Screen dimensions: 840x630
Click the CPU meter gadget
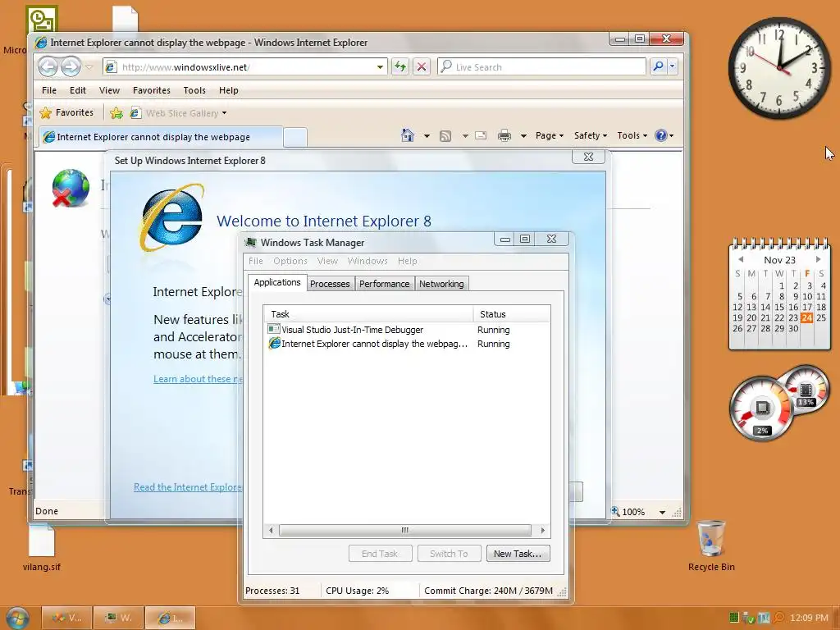(761, 409)
